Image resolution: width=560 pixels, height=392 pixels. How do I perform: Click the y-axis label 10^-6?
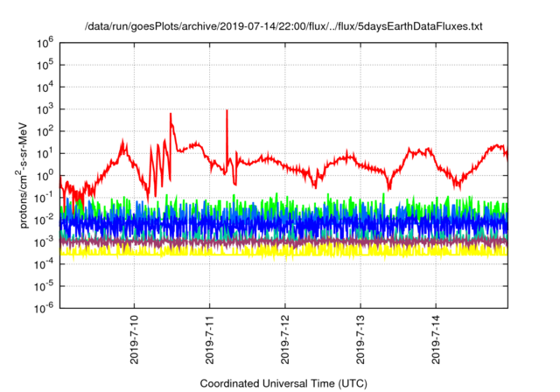tap(44, 308)
